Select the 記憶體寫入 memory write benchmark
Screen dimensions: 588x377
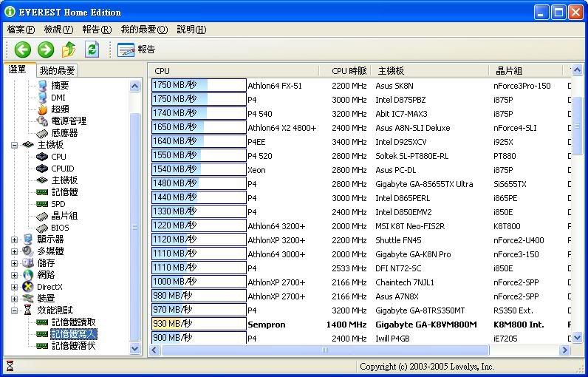click(x=74, y=334)
